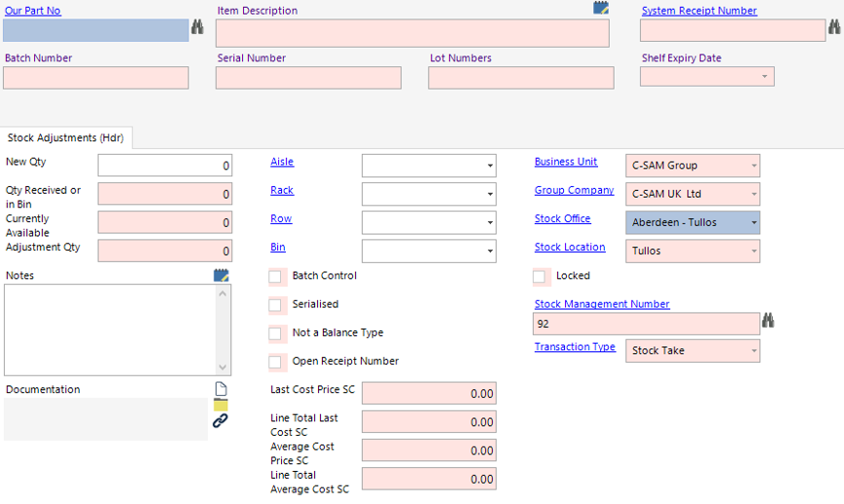This screenshot has height=504, width=844.
Task: Click the Business Unit link label
Action: point(566,162)
